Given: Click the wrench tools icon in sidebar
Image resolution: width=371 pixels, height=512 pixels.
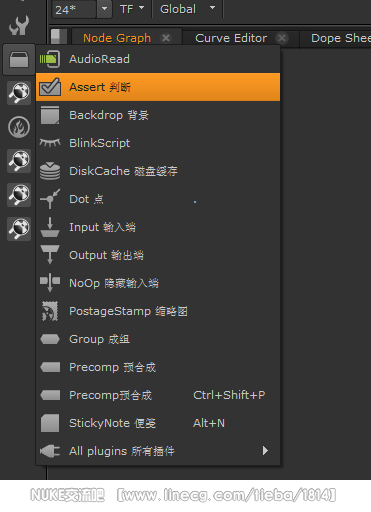Looking at the screenshot, I should [19, 25].
